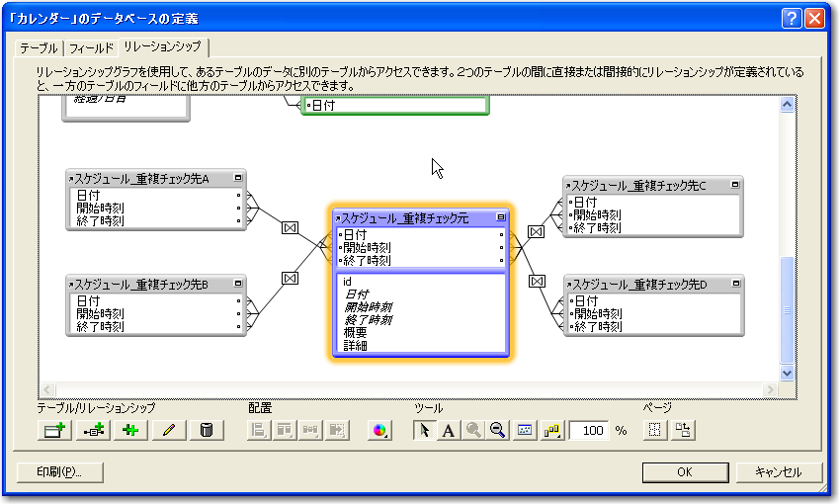The height and width of the screenshot is (504, 839).
Task: Select the arrow pointer tool
Action: point(423,430)
